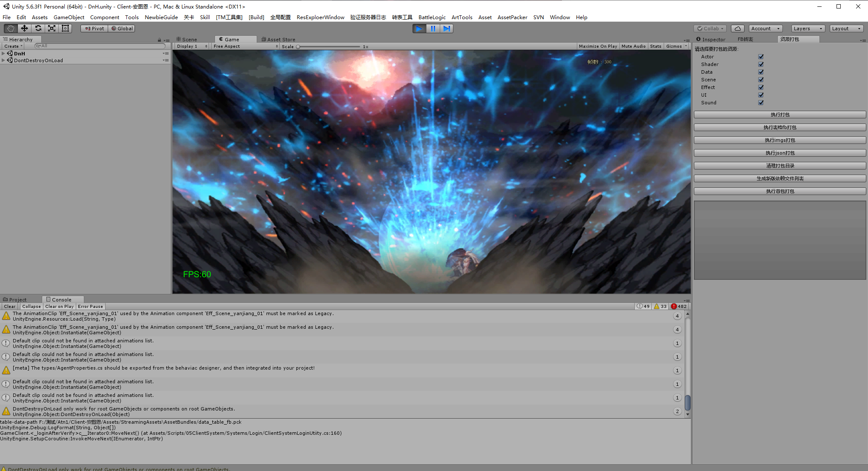Open the Gizmos dropdown
This screenshot has height=471, width=868.
[677, 46]
